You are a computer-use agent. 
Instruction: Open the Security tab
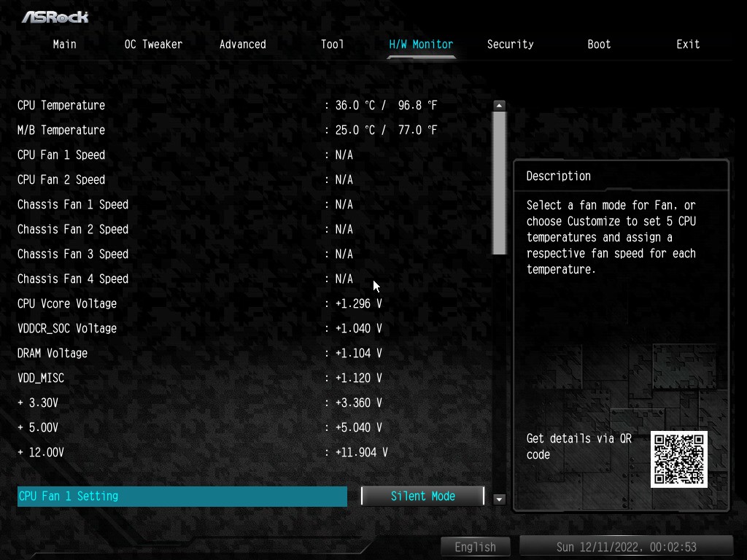click(x=510, y=44)
